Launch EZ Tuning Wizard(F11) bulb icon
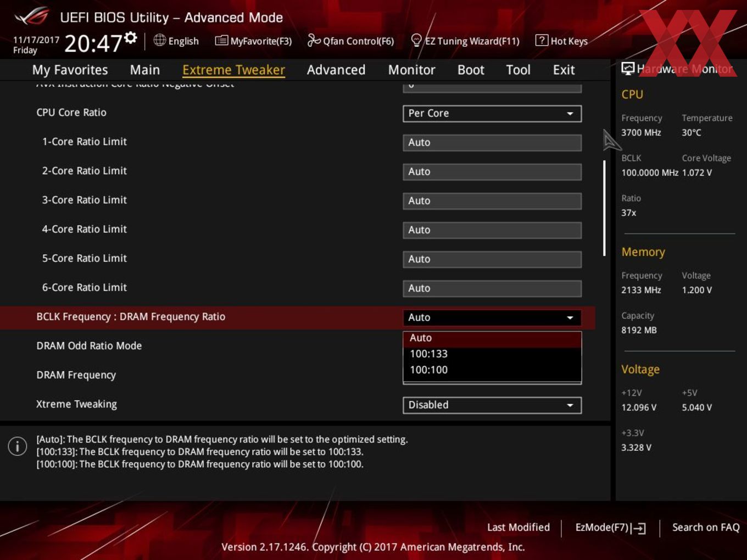Image resolution: width=747 pixels, height=560 pixels. [416, 40]
